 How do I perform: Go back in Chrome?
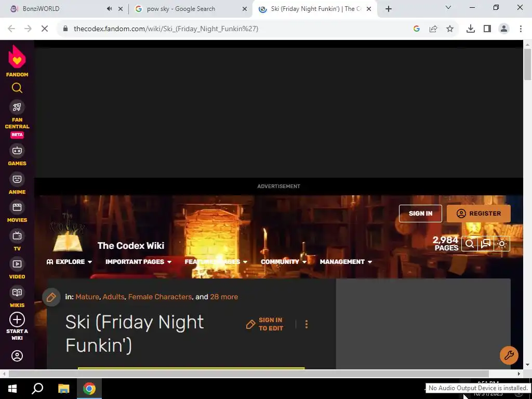coord(11,29)
